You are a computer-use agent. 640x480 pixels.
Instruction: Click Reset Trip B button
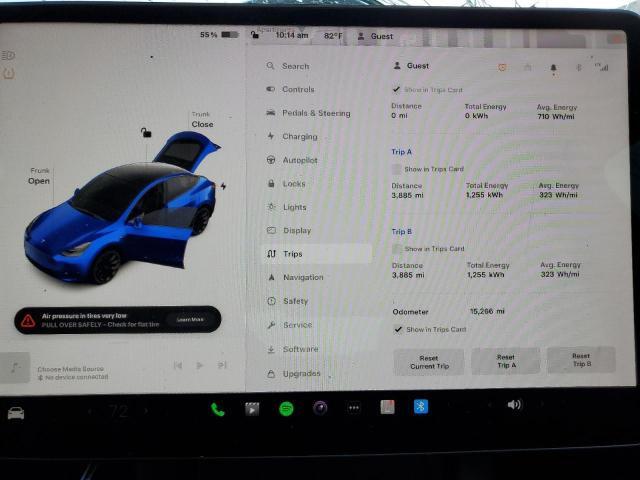pyautogui.click(x=582, y=360)
